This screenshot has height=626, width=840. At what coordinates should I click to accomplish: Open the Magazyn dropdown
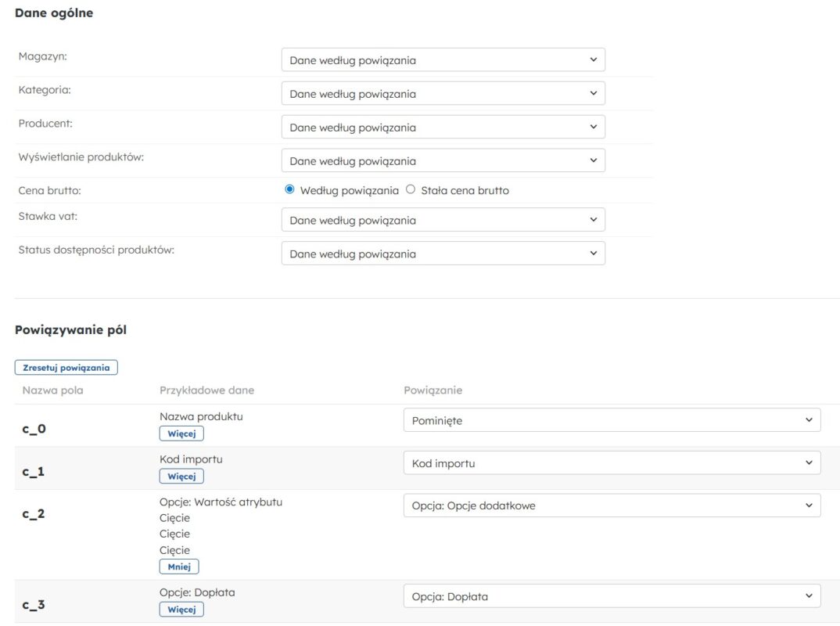pyautogui.click(x=443, y=60)
